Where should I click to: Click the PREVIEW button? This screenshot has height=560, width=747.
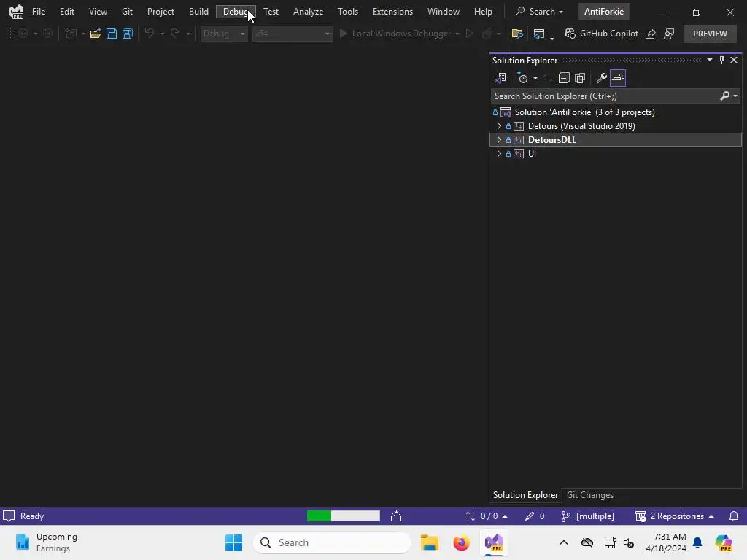click(x=710, y=34)
